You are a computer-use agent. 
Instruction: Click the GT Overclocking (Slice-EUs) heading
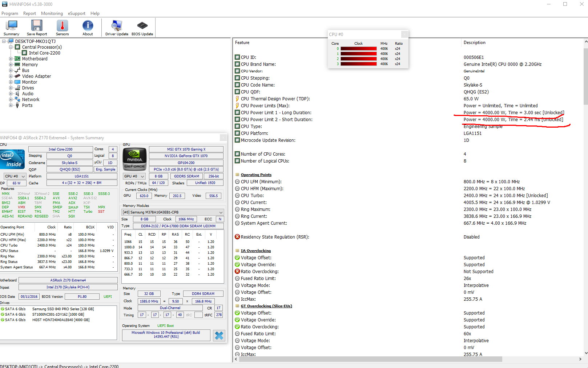[x=266, y=306]
